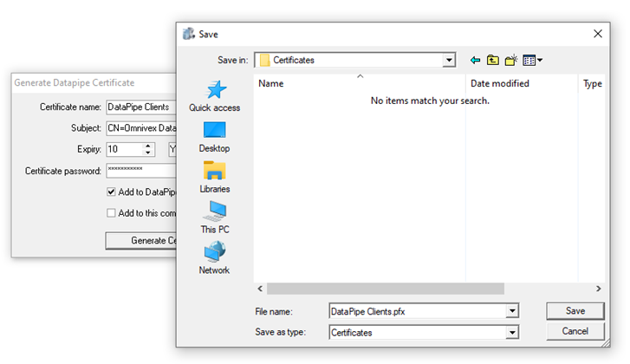The width and height of the screenshot is (630, 364).
Task: Uncheck the Add to DataPipe checkbox
Action: pos(111,192)
